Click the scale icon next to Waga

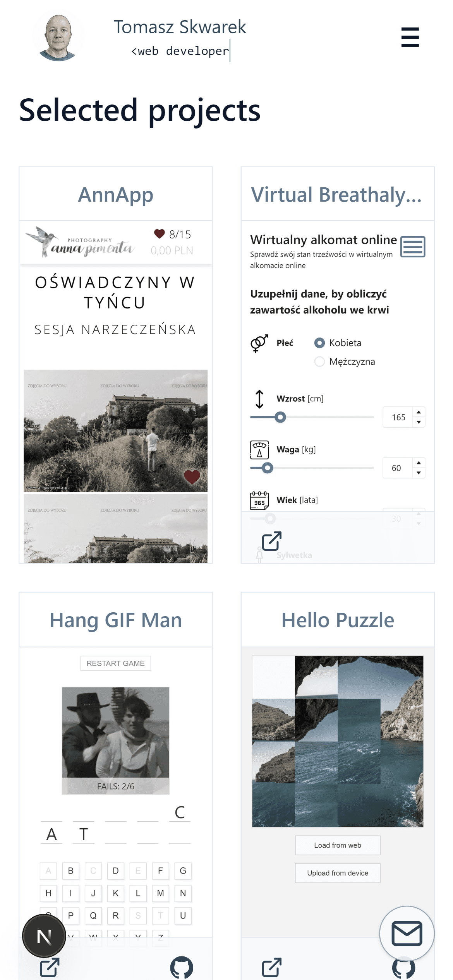[x=259, y=449]
